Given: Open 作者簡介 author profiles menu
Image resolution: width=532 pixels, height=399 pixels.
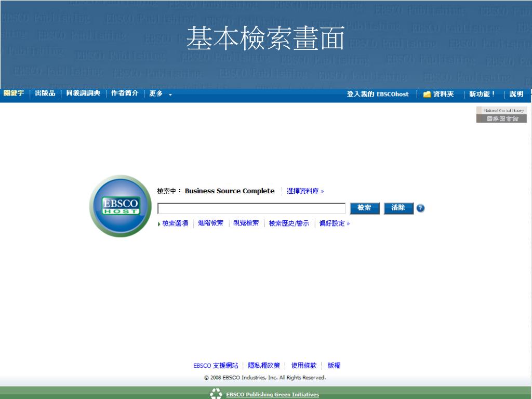Looking at the screenshot, I should (x=125, y=94).
